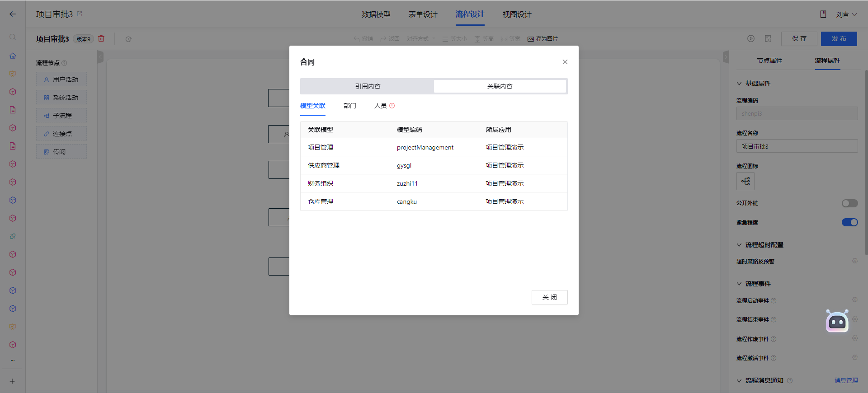Select the 仓库管理 row in table

point(434,201)
